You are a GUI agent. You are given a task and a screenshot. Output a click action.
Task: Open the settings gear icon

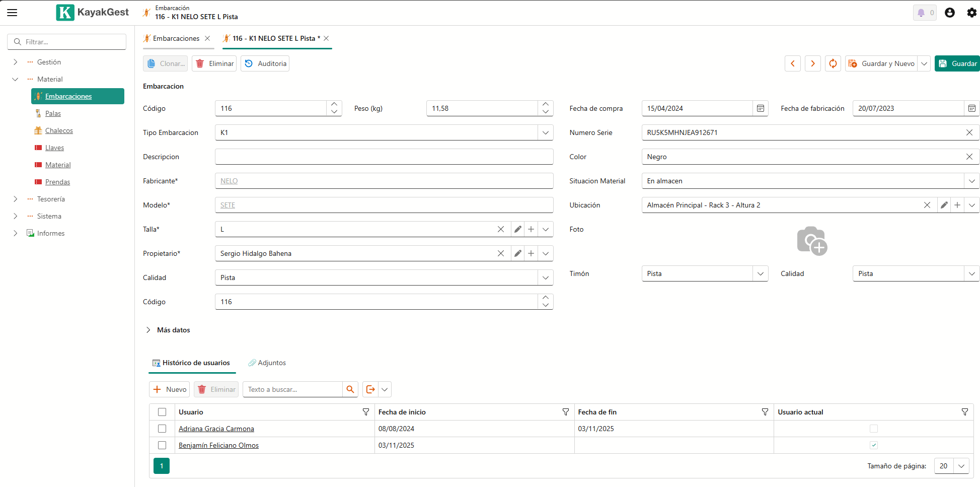[971, 13]
